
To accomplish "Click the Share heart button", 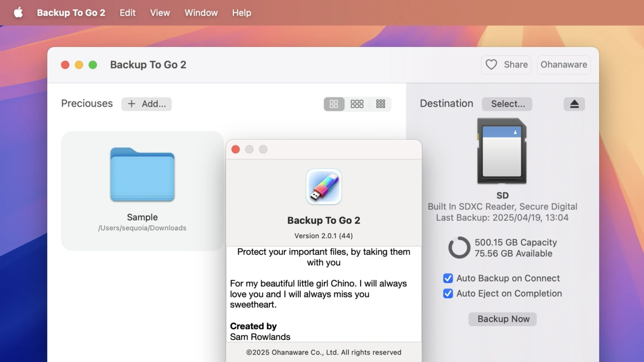I will [506, 64].
